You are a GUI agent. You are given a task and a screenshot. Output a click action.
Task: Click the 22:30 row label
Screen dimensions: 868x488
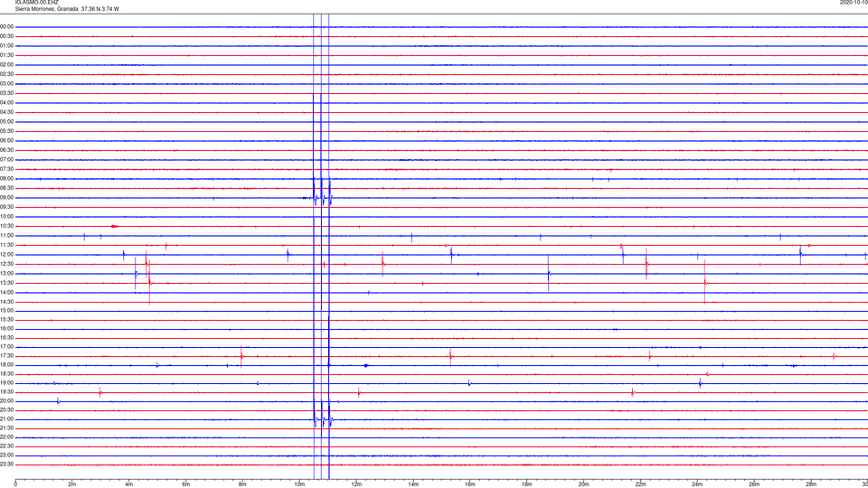pyautogui.click(x=7, y=446)
